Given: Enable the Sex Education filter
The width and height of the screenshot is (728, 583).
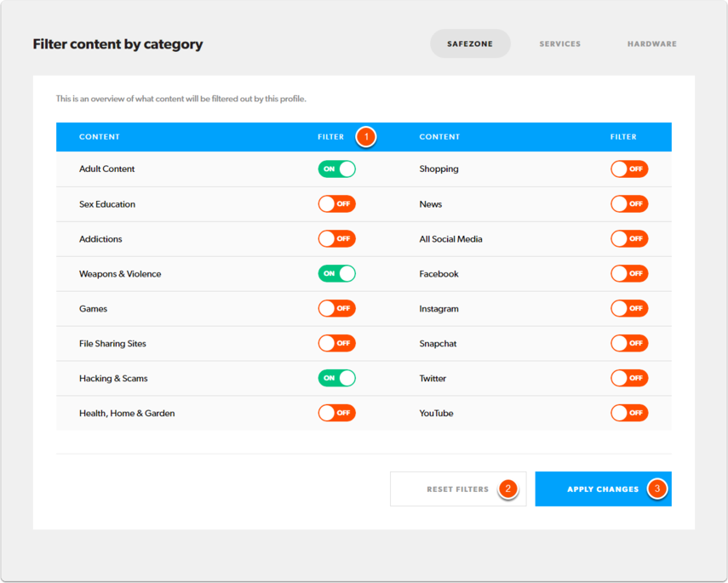Looking at the screenshot, I should (336, 203).
